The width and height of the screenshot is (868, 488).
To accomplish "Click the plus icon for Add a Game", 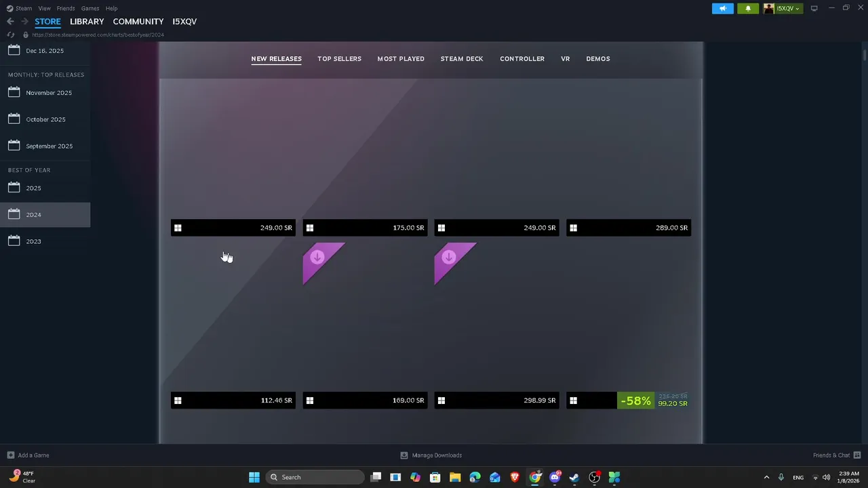I will (x=10, y=455).
